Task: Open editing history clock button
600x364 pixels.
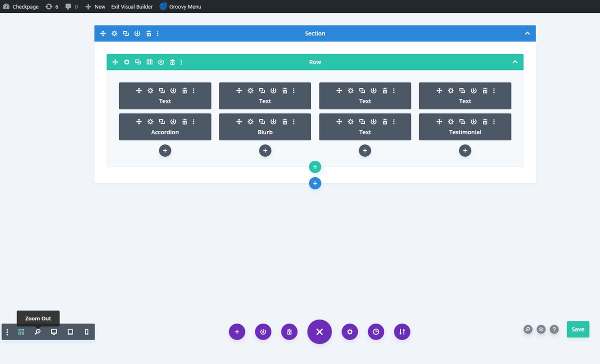Action: point(376,332)
